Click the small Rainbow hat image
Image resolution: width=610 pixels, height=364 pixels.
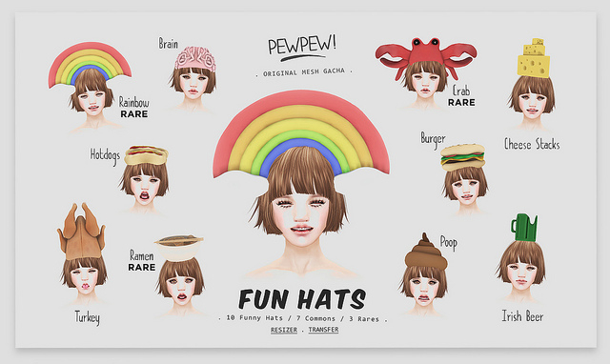coord(90,65)
